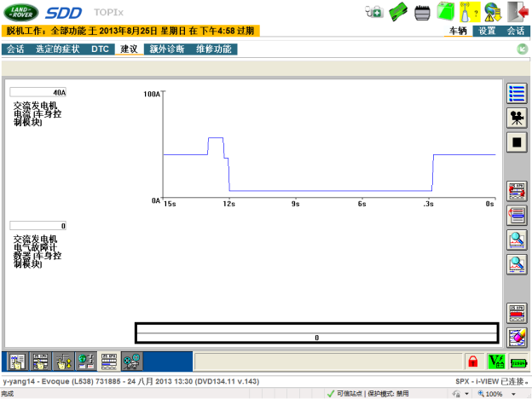Click the red padlock icon in bottom bar

coord(471,361)
